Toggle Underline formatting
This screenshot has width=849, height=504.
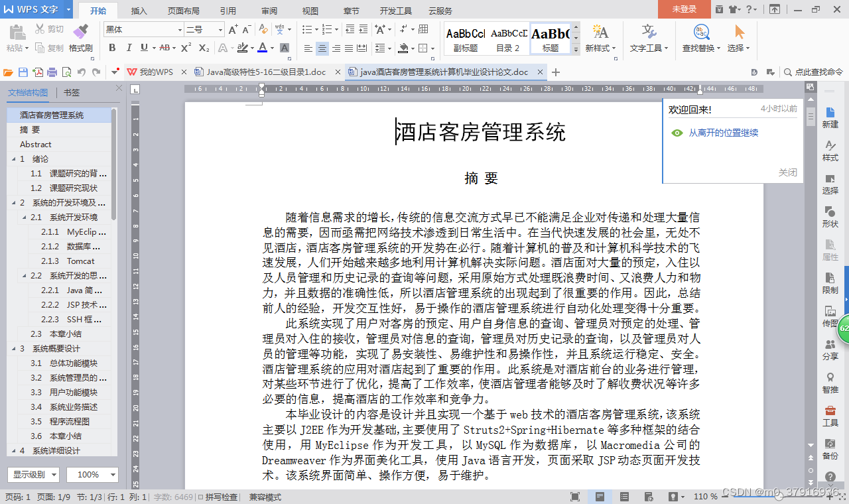[143, 48]
